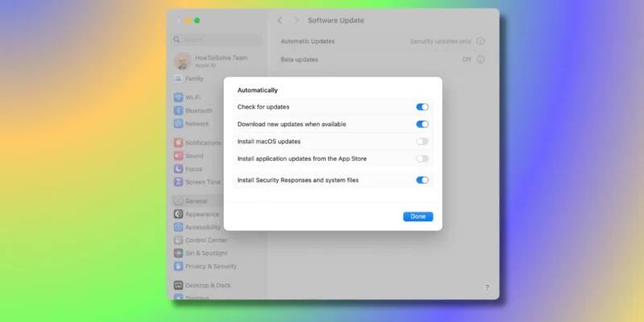This screenshot has width=644, height=322.
Task: Click the Search field in sidebar
Action: pos(217,39)
